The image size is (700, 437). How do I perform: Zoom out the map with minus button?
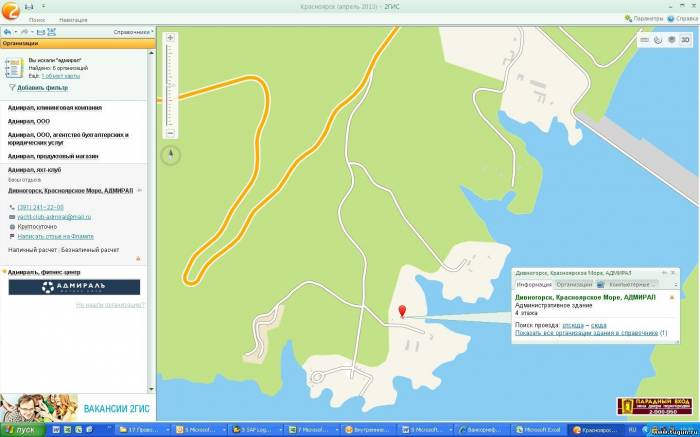tap(170, 133)
